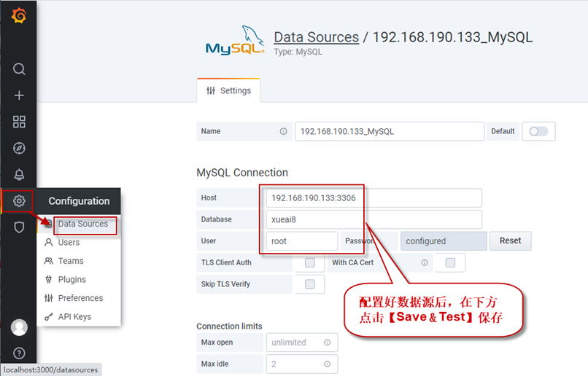Viewport: 588px width, 376px height.
Task: Open Plugins in Configuration menu
Action: 72,280
